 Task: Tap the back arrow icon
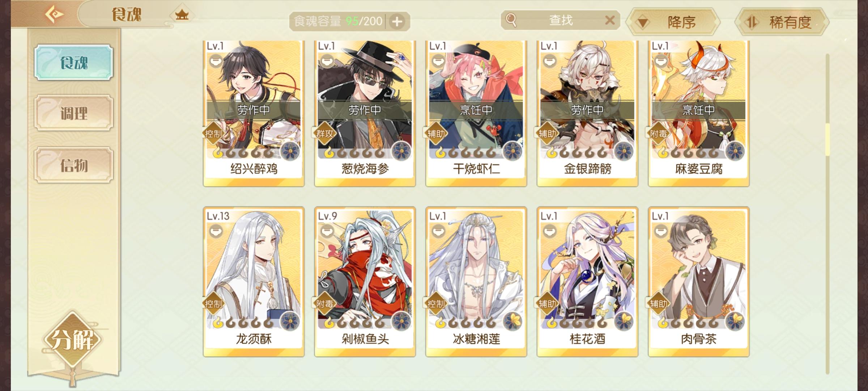(54, 14)
